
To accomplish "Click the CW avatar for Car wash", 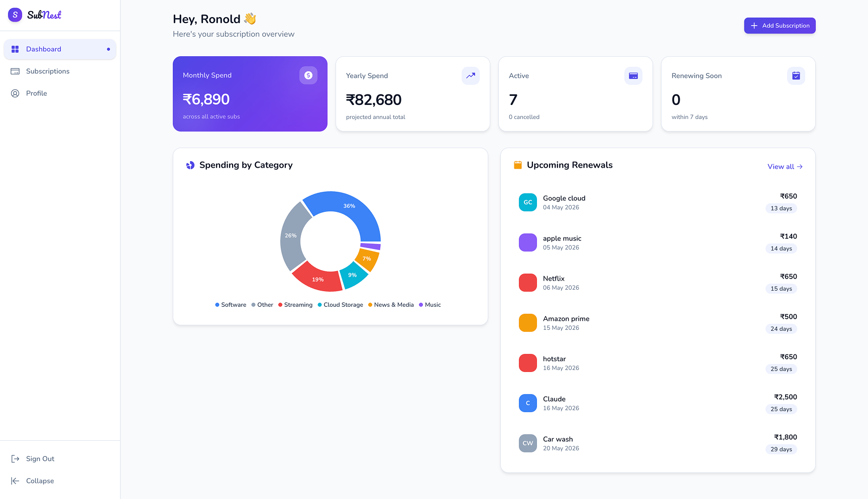I will [x=528, y=443].
